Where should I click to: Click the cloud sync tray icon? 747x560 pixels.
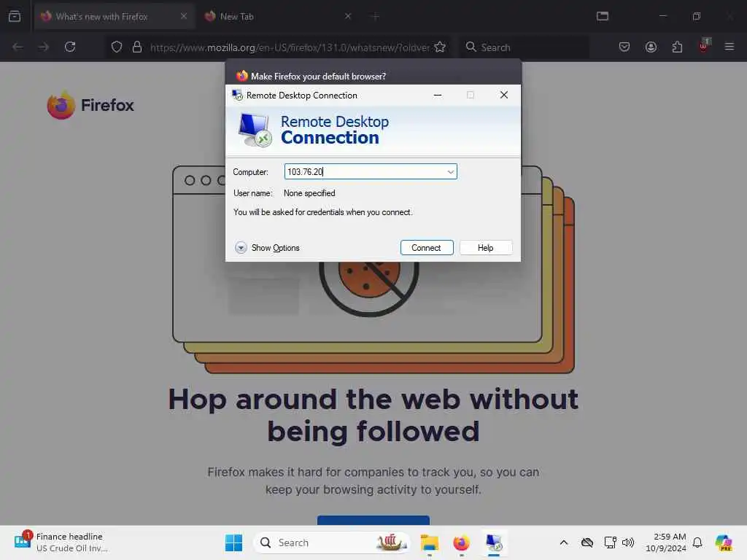(587, 542)
